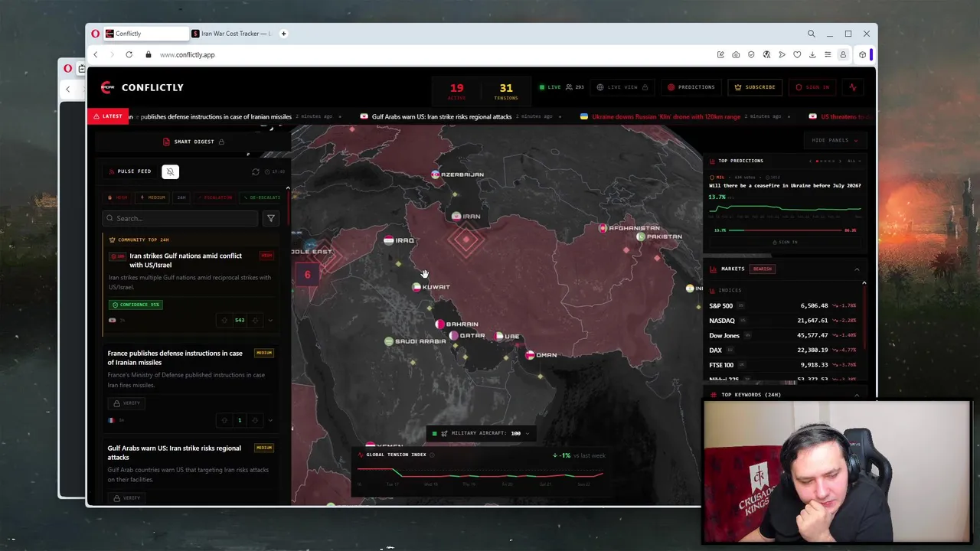The width and height of the screenshot is (980, 551).
Task: Go to next prediction arrow
Action: [x=840, y=161]
